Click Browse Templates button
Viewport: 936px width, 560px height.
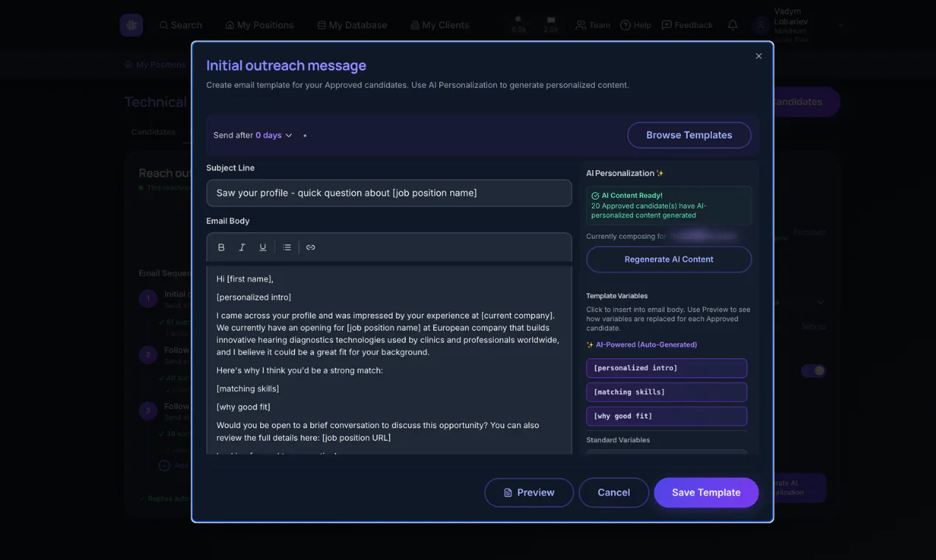point(689,135)
